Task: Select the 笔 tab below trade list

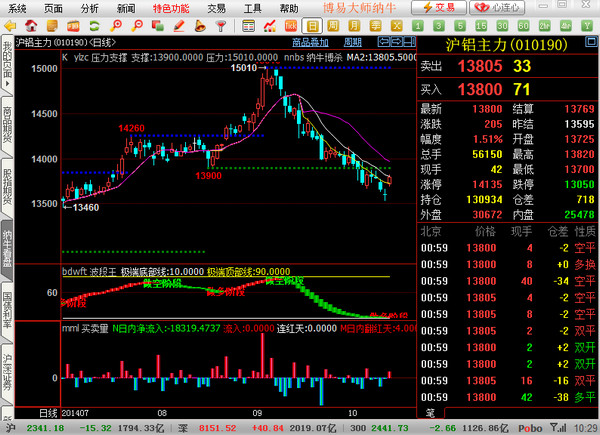Action: pos(430,413)
